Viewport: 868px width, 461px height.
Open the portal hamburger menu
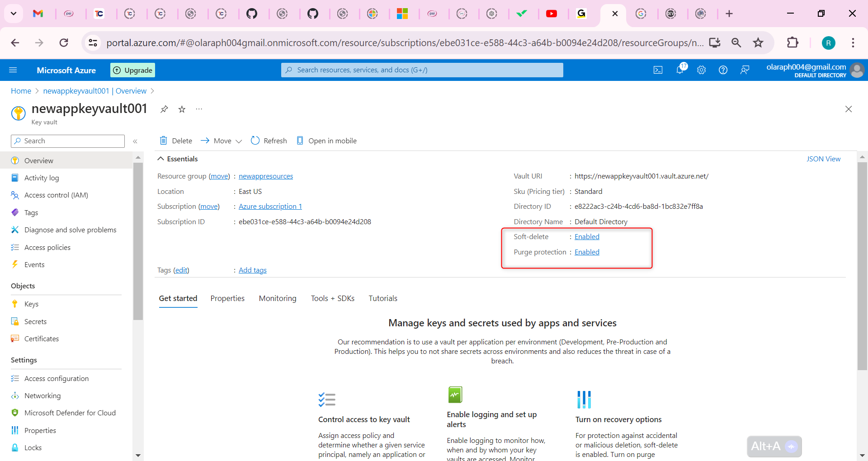(13, 70)
